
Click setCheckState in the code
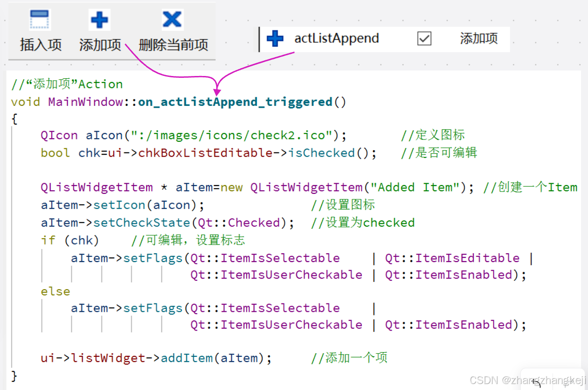point(141,223)
